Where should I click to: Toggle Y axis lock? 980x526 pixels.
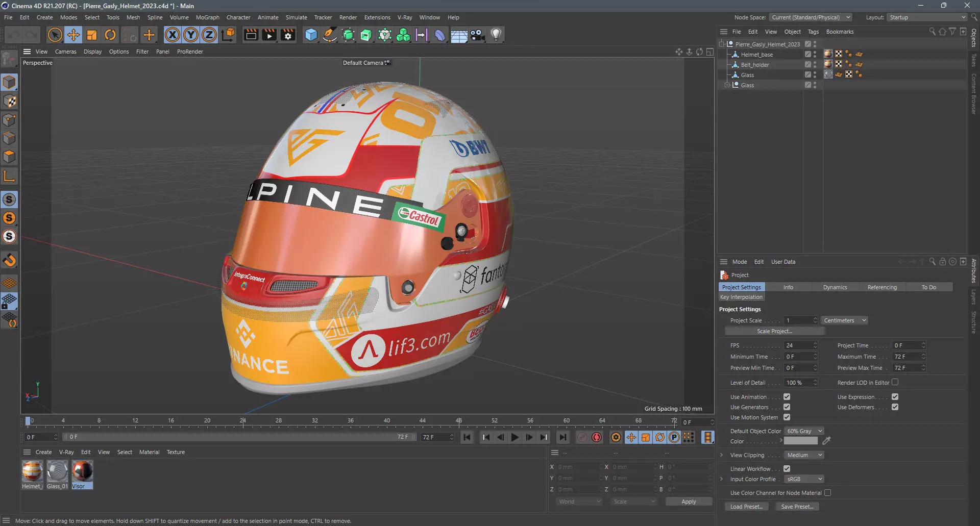pyautogui.click(x=191, y=35)
